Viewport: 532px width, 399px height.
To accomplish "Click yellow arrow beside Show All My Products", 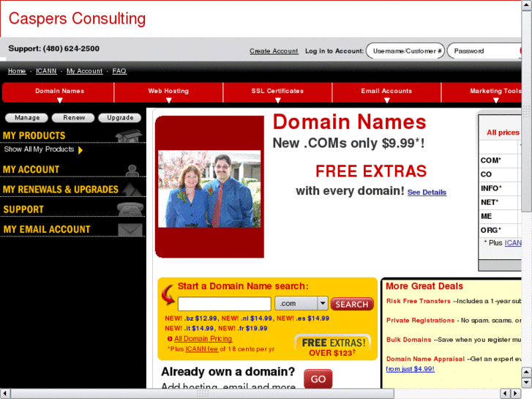I will (80, 150).
